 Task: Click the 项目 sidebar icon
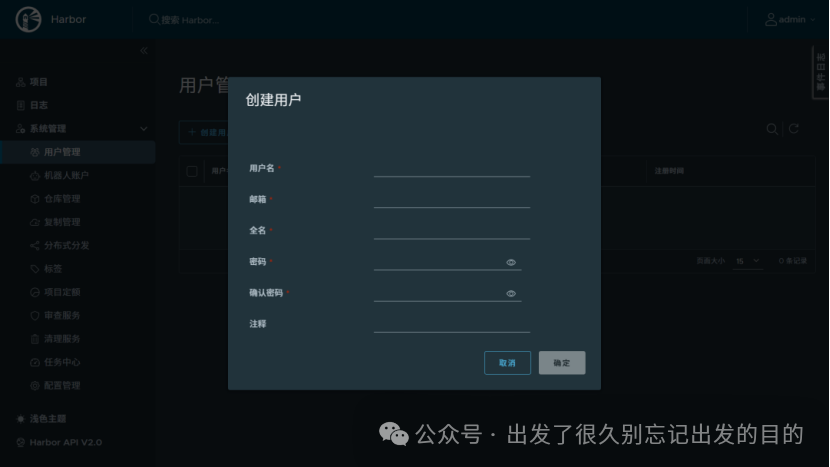pyautogui.click(x=21, y=82)
